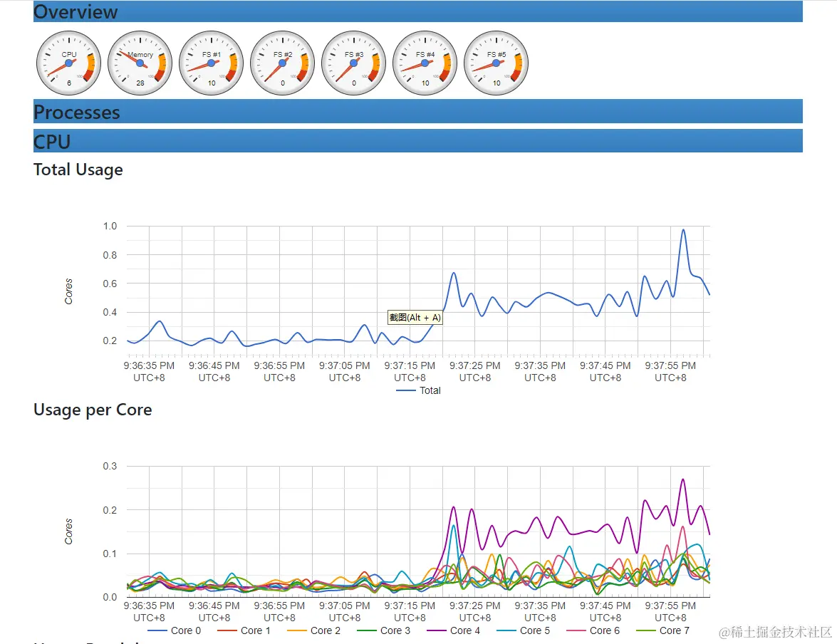
Task: Click the FS #3 gauge dial
Action: [x=353, y=63]
